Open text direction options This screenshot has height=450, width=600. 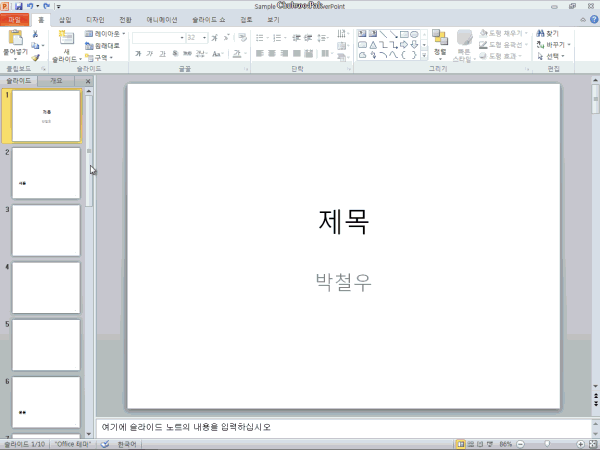[342, 34]
